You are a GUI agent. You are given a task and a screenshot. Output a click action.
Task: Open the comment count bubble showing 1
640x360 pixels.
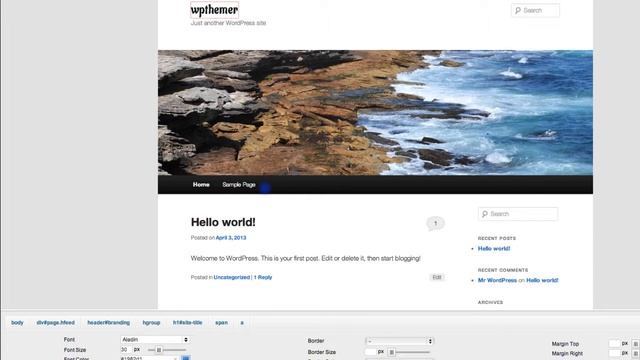pyautogui.click(x=435, y=224)
